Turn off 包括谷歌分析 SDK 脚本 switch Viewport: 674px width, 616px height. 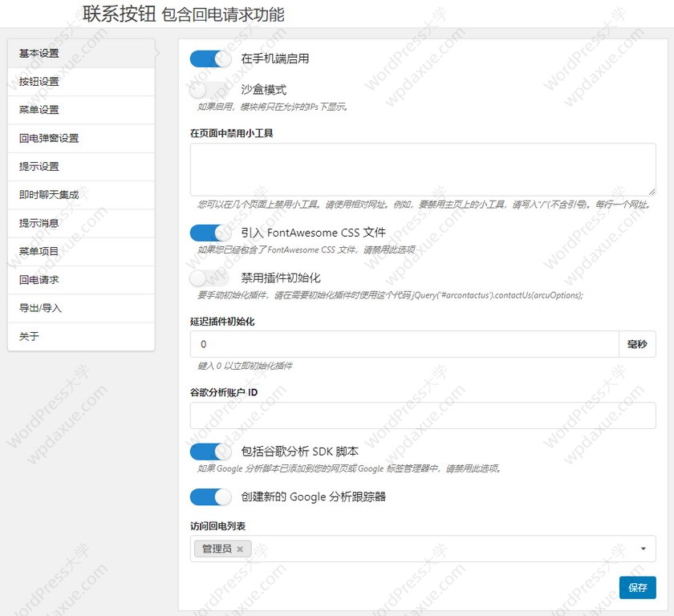click(x=211, y=452)
